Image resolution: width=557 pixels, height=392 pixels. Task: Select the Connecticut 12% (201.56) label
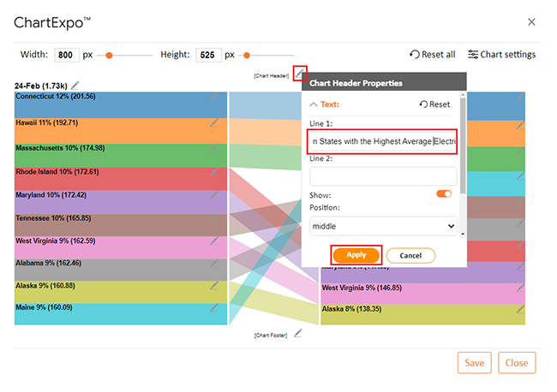tap(56, 97)
